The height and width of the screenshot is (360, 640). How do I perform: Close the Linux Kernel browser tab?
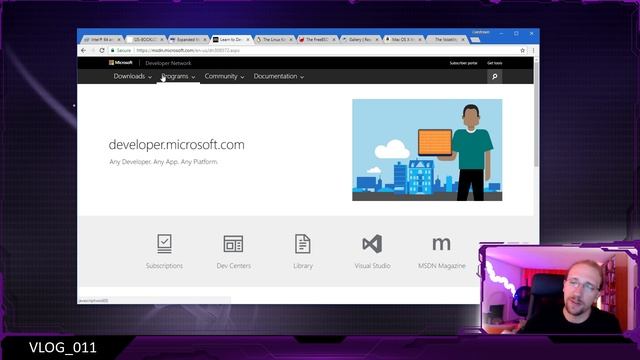pos(291,40)
